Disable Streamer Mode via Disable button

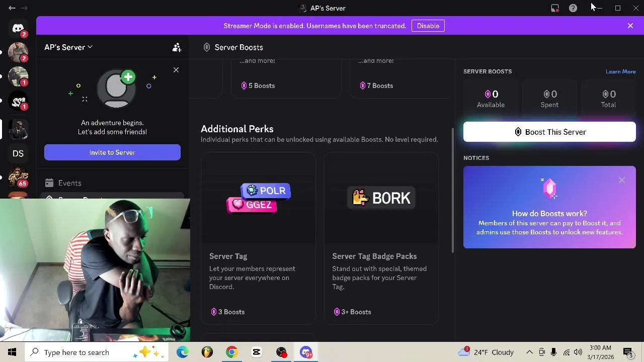[x=428, y=26]
